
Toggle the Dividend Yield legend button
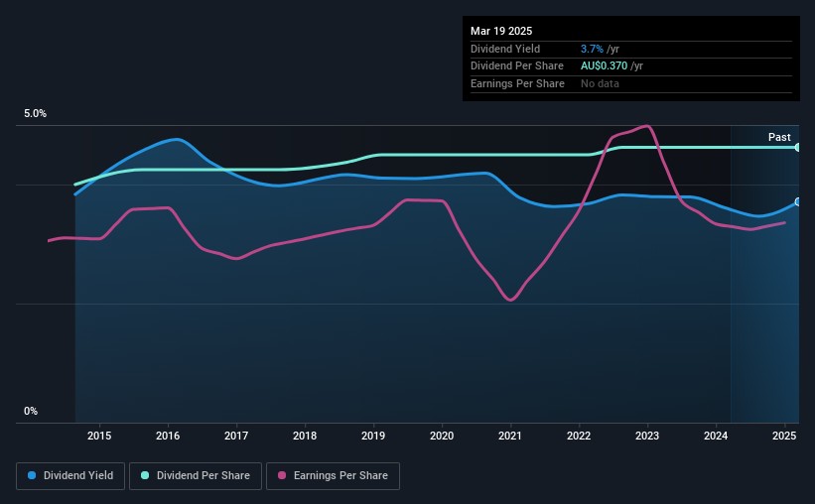70,476
